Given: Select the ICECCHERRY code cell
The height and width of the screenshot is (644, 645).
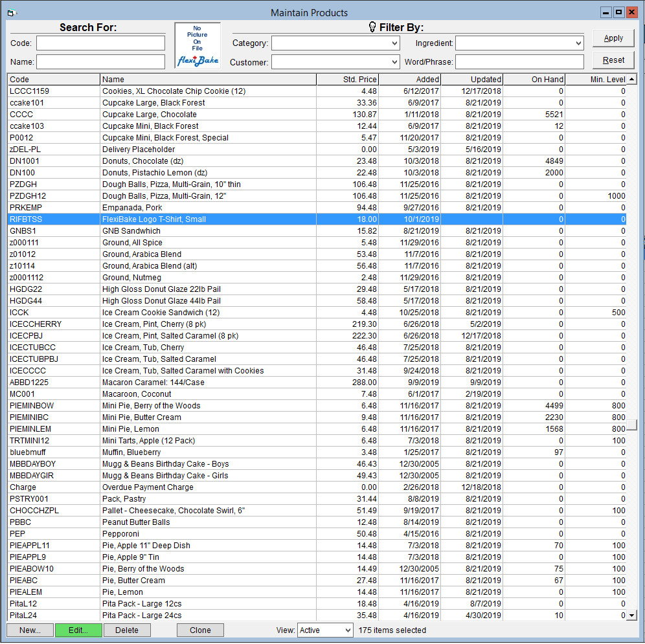Looking at the screenshot, I should [x=54, y=324].
